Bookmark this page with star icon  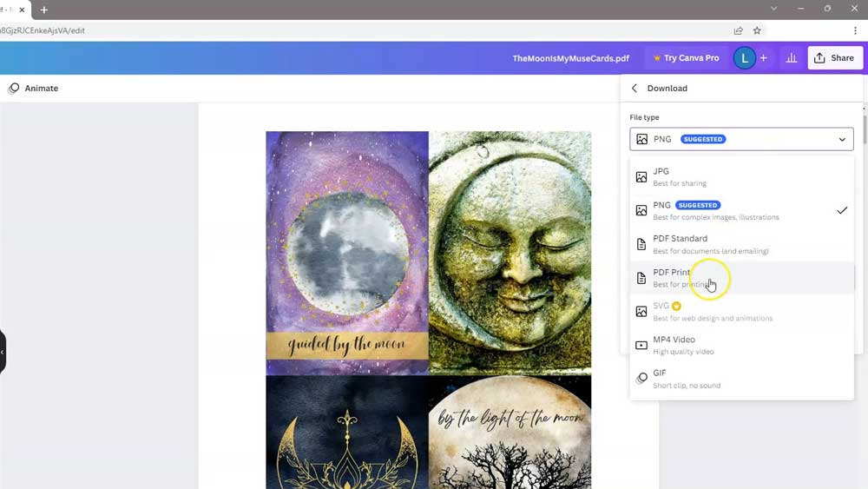pos(757,30)
